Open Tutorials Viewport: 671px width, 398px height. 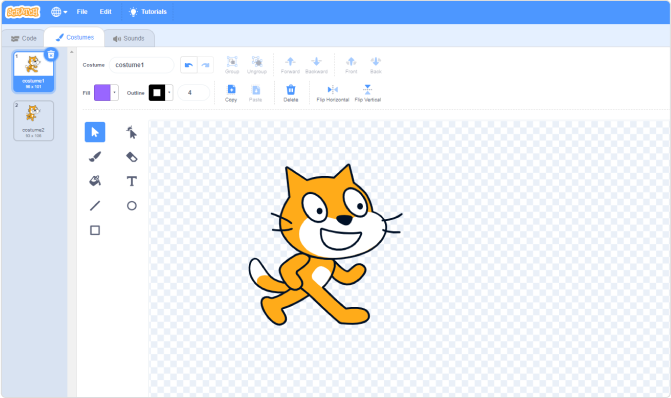point(148,12)
